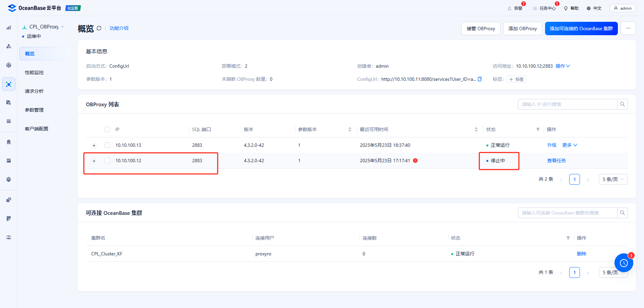Open the backup document sidebar icon
The image size is (644, 308).
[9, 103]
